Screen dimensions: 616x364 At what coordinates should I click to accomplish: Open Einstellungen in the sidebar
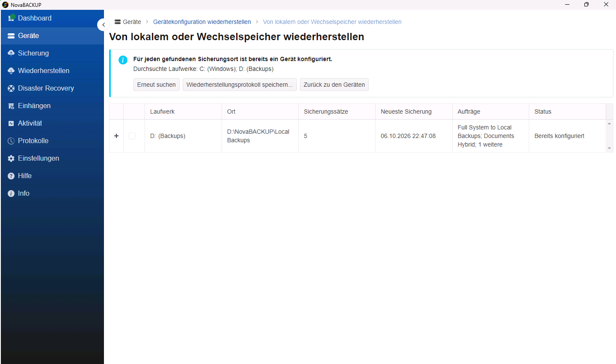pyautogui.click(x=52, y=158)
